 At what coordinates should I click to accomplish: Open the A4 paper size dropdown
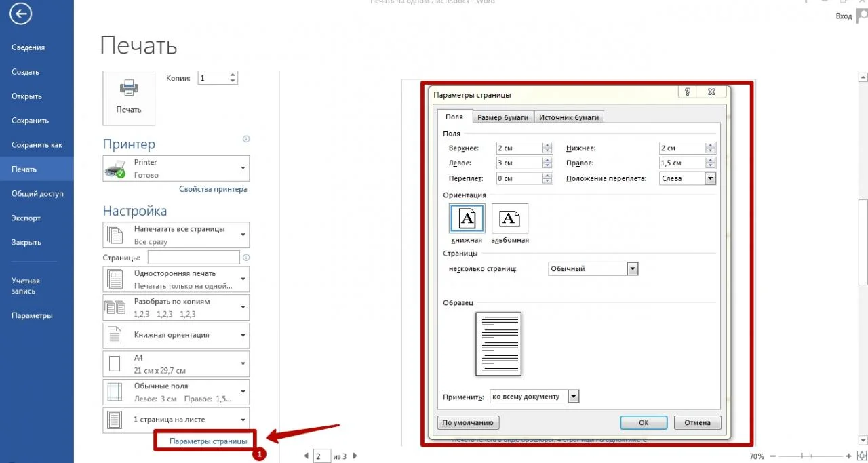[x=176, y=364]
